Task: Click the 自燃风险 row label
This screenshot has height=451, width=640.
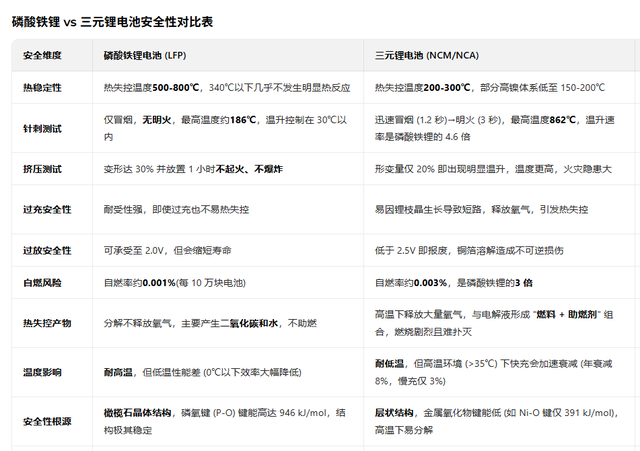Action: tap(42, 283)
